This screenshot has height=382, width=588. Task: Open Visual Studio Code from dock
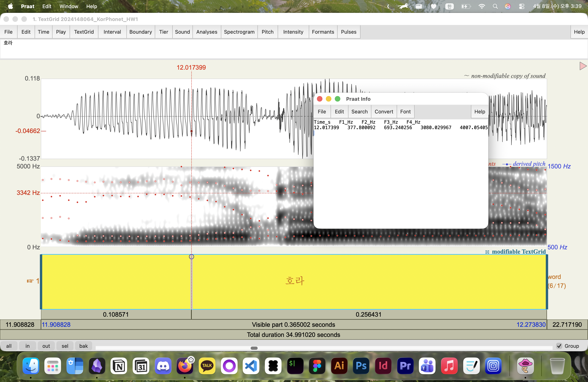(x=251, y=366)
